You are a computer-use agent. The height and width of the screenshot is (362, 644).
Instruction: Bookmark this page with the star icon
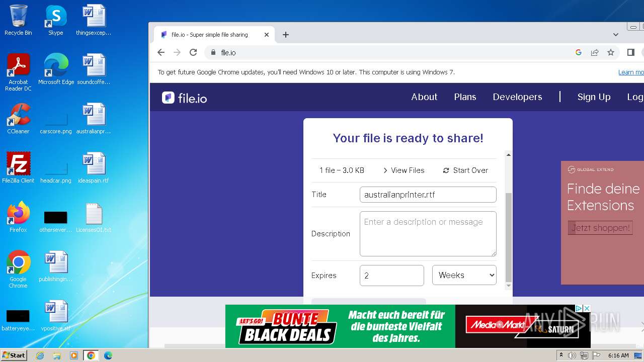coord(611,52)
